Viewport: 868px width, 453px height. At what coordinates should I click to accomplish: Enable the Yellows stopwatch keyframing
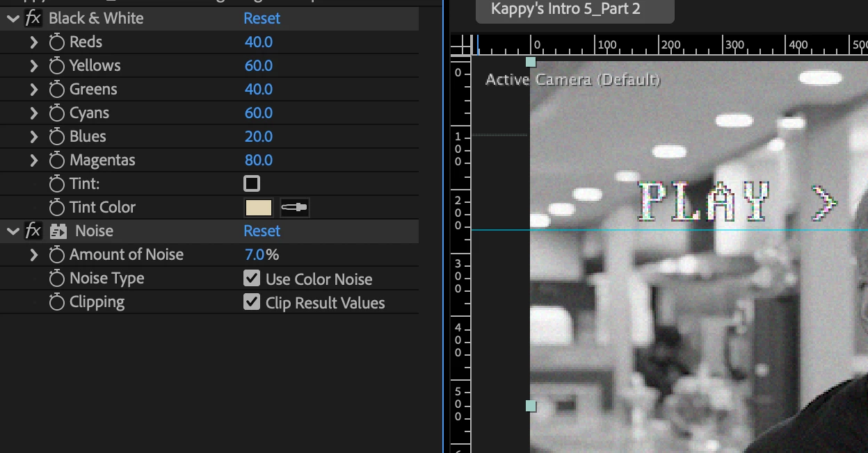click(57, 66)
